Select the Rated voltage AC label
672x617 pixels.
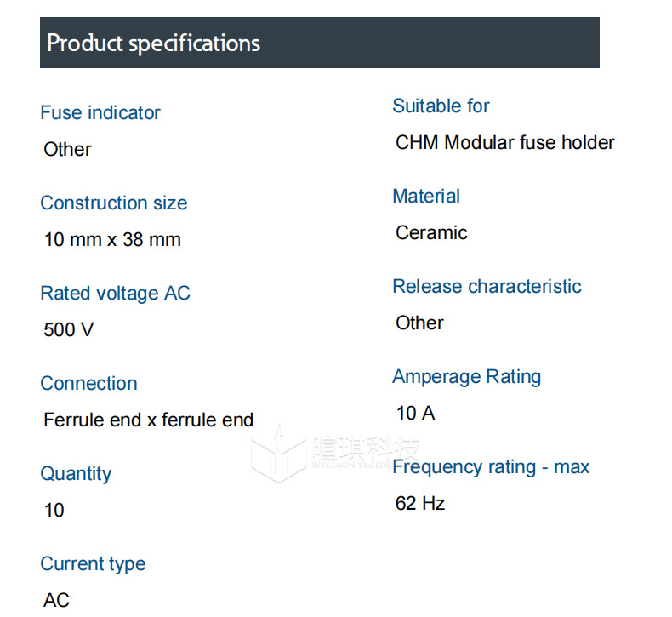pyautogui.click(x=115, y=293)
